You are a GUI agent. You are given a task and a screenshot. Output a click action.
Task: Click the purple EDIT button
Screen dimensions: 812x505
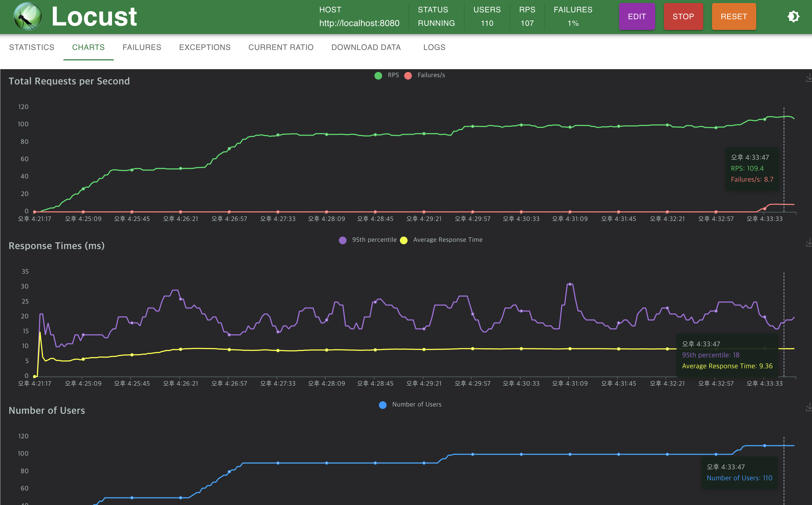[x=636, y=16]
